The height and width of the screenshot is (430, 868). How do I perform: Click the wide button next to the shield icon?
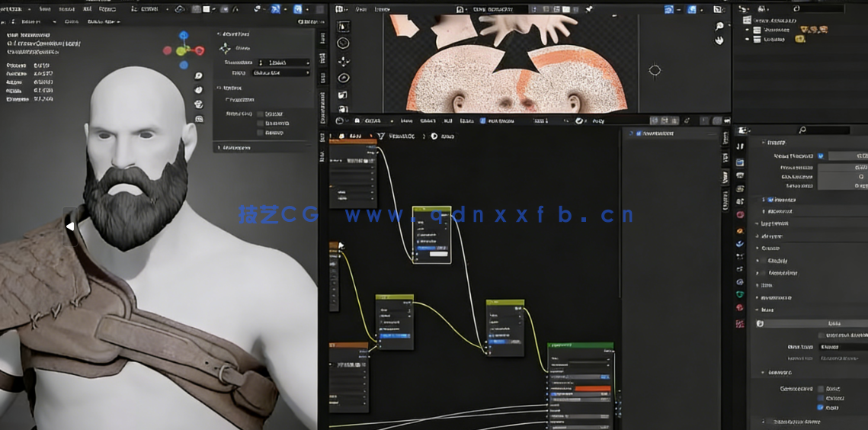817,323
